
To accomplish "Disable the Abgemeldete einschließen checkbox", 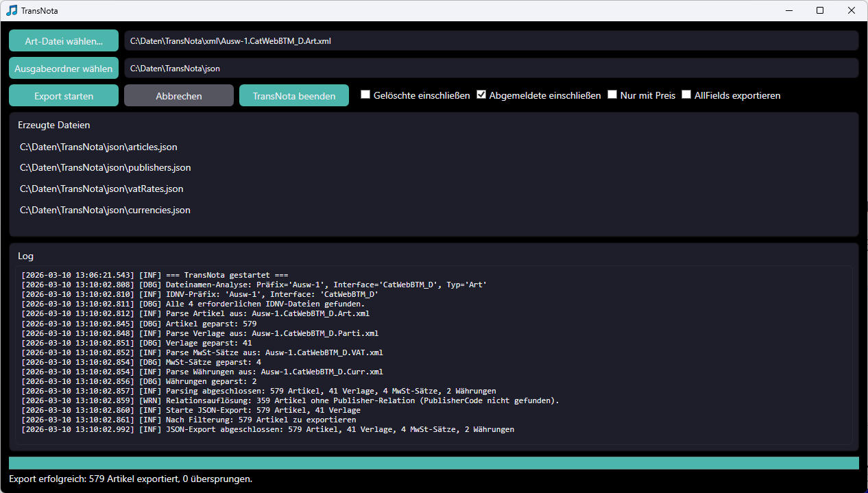I will [x=481, y=95].
